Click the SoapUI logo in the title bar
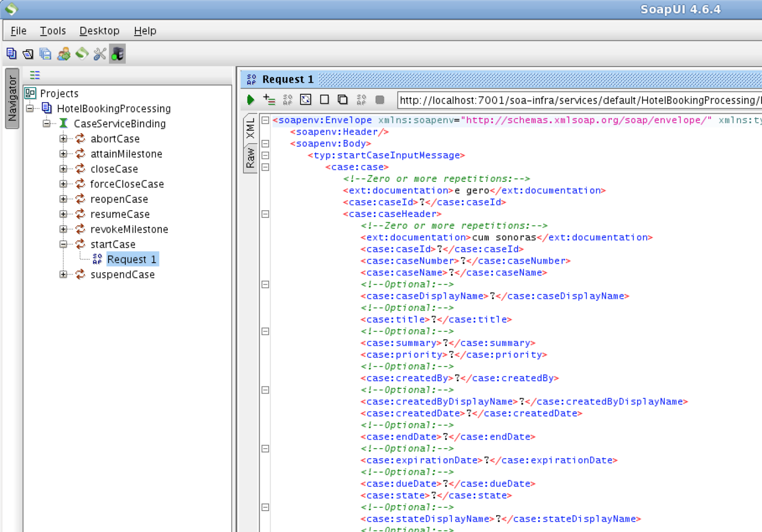 (11, 9)
